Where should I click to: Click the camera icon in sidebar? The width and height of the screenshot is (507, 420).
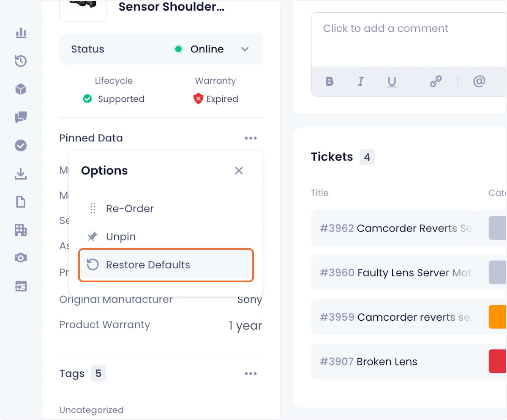point(21,258)
